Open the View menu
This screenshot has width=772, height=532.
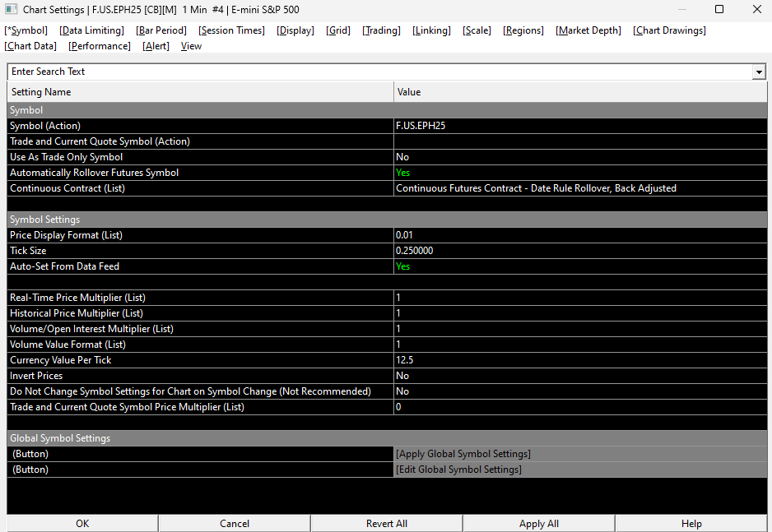pos(191,46)
